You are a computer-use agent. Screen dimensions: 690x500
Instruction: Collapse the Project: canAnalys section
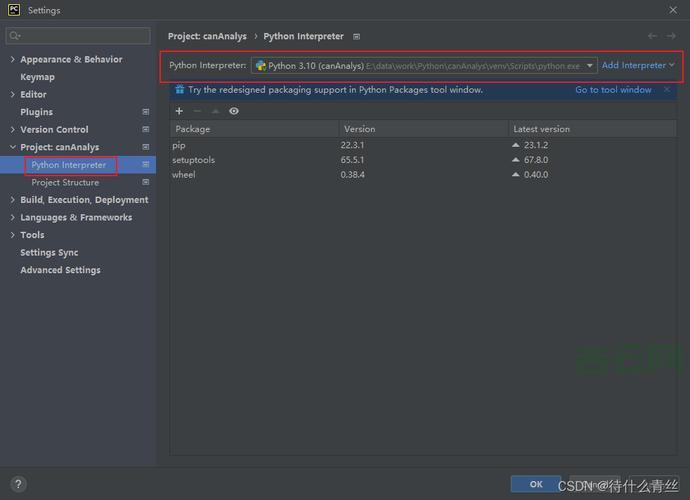pos(12,148)
